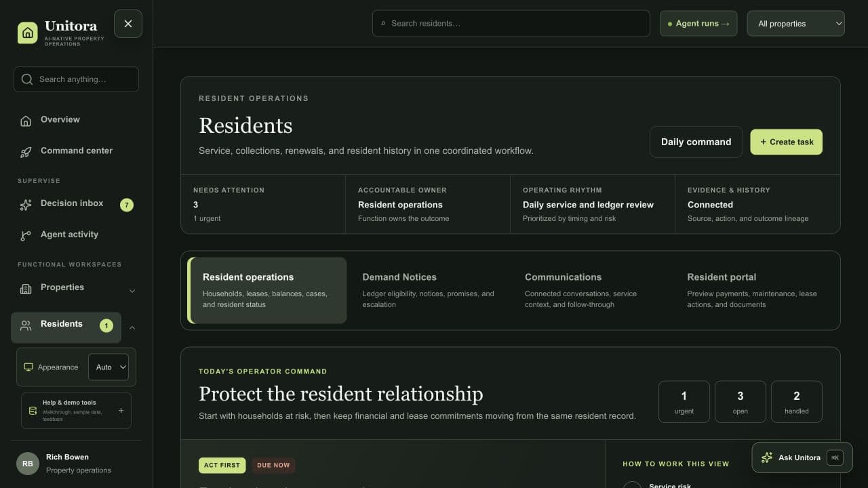Click Protect the resident relationship heading
The image size is (868, 488).
341,394
